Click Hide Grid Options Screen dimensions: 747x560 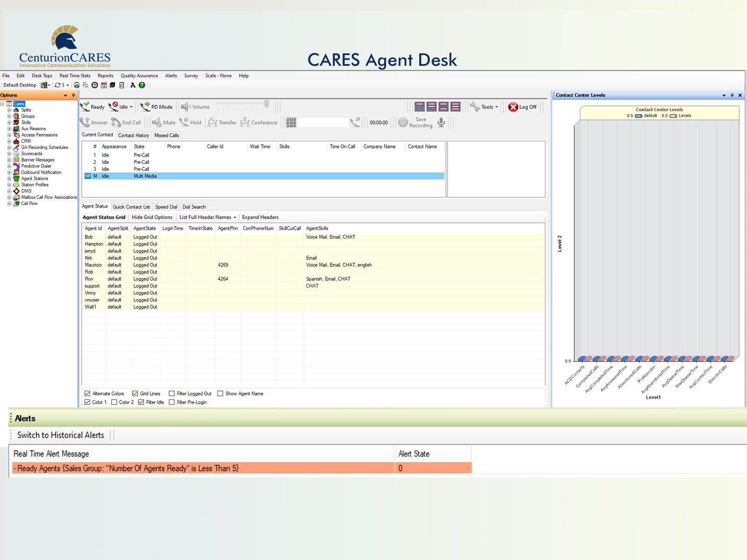pos(152,217)
